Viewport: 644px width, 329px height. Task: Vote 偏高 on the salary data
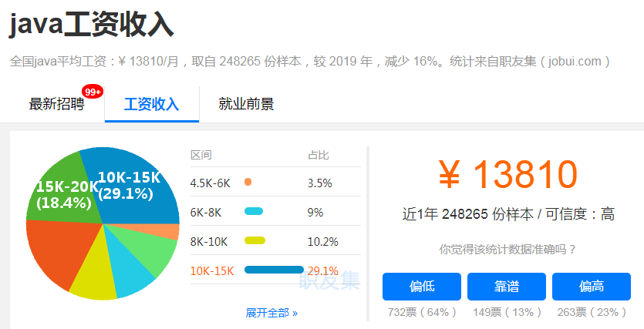592,287
